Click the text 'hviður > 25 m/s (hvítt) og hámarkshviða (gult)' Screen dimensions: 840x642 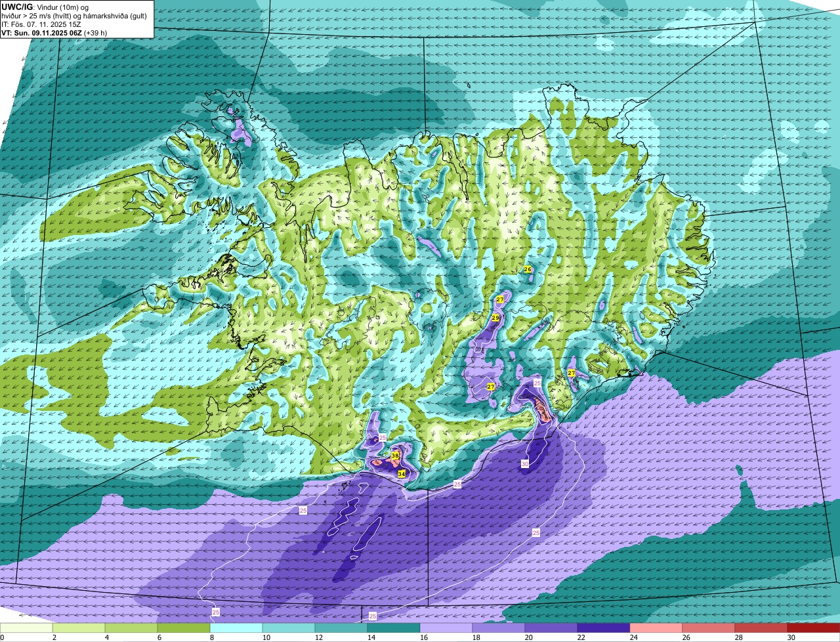pos(73,15)
